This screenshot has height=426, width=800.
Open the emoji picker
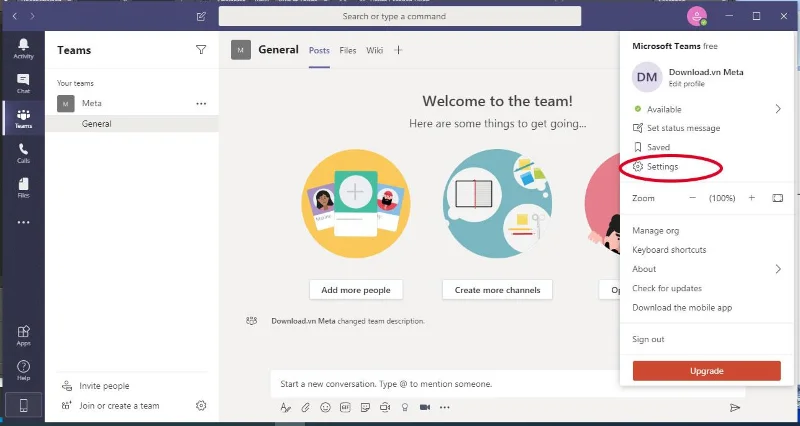click(x=325, y=407)
